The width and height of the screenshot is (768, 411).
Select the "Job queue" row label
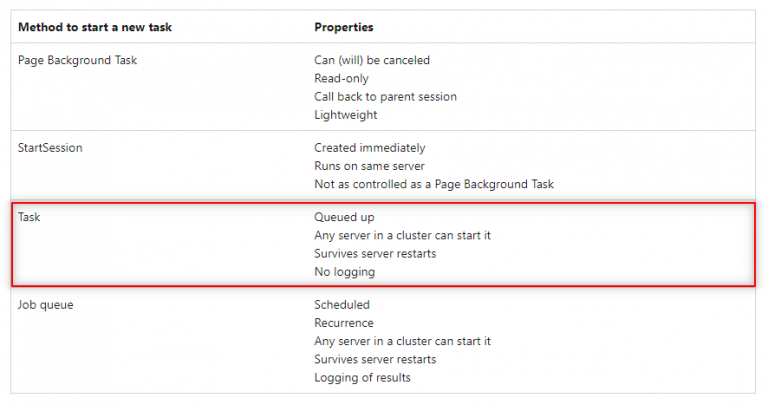[46, 304]
